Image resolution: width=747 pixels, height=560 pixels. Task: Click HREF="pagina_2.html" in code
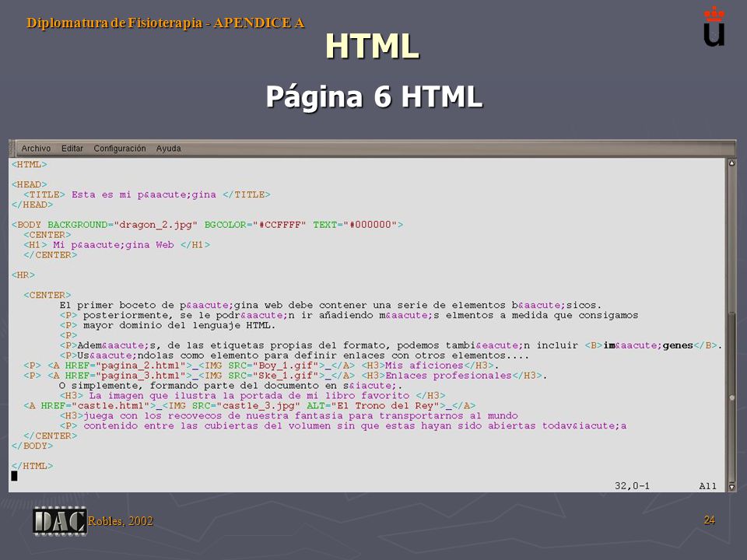(125, 366)
